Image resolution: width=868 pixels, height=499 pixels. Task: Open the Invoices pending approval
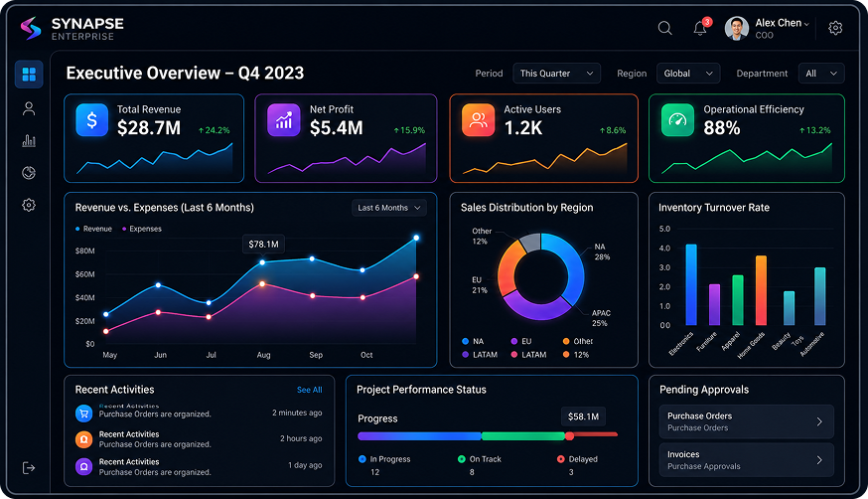coord(746,459)
